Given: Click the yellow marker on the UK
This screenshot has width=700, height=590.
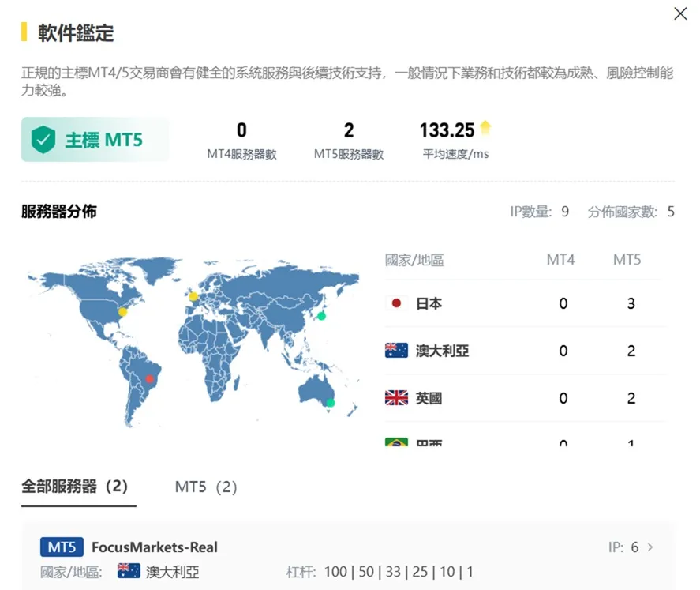Looking at the screenshot, I should tap(193, 296).
